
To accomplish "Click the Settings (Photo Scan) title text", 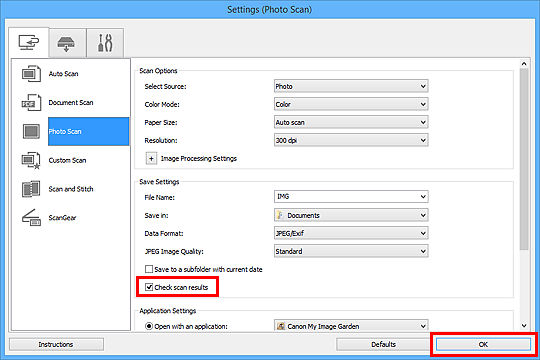I will [x=269, y=9].
